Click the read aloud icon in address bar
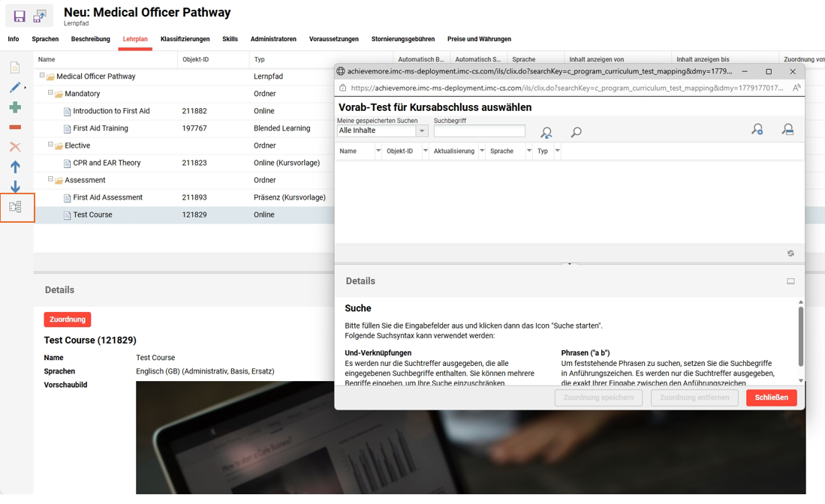The height and width of the screenshot is (504, 825). (796, 88)
